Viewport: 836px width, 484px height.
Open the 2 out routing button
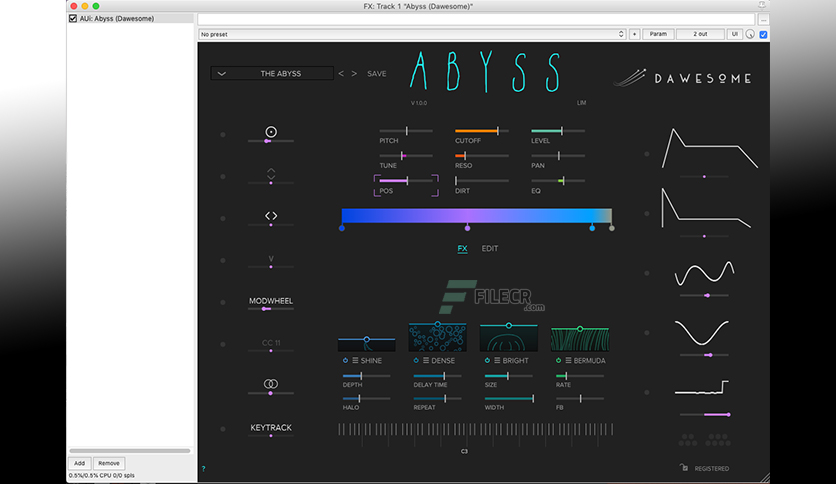[x=700, y=34]
